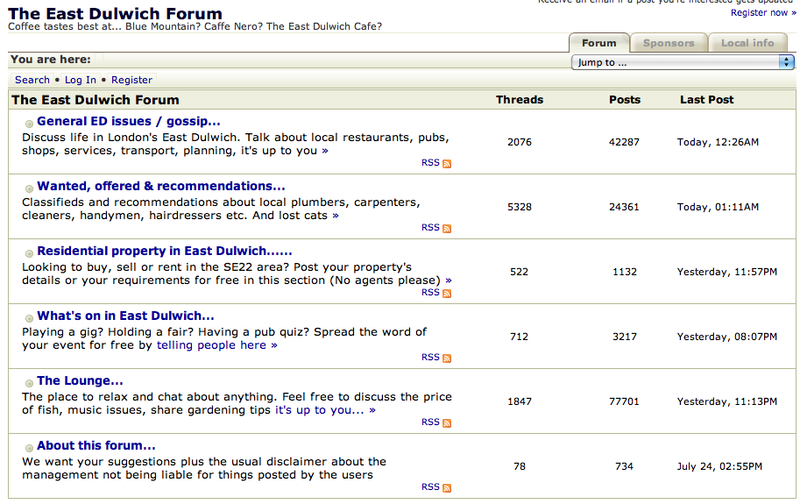800x504 pixels.
Task: Click RSS text link for General ED issues
Action: [x=430, y=163]
